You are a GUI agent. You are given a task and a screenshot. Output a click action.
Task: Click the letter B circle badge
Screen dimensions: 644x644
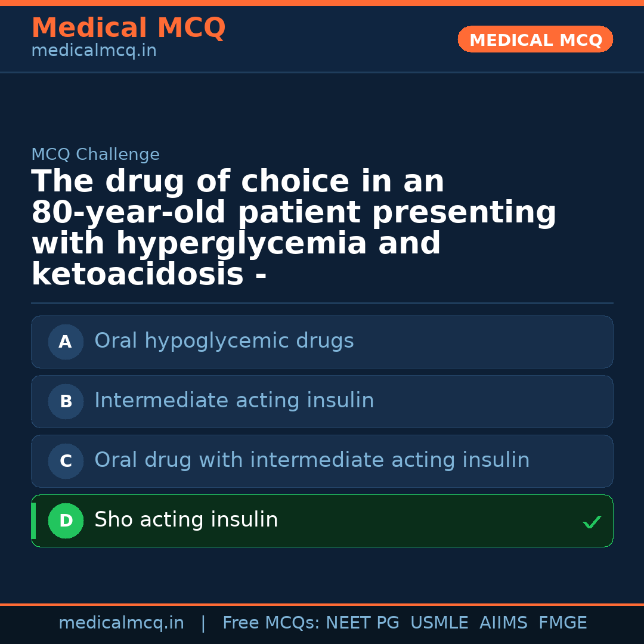pyautogui.click(x=66, y=402)
